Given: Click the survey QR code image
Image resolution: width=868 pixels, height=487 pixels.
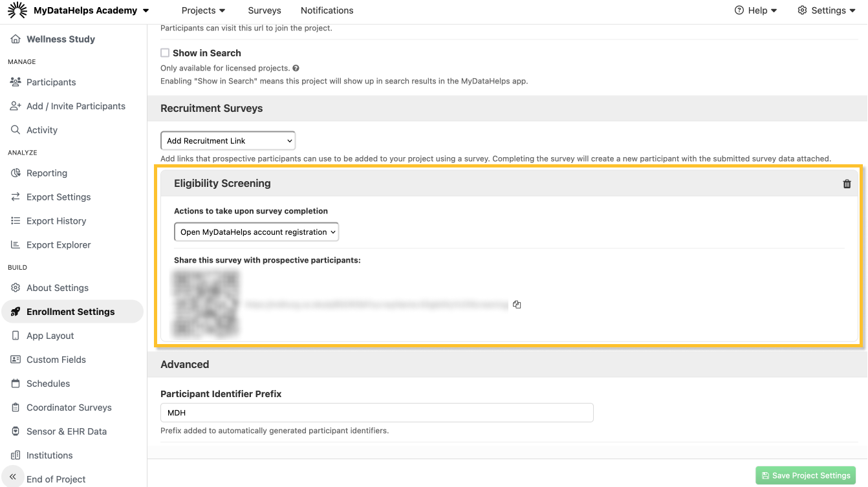Looking at the screenshot, I should click(x=206, y=304).
